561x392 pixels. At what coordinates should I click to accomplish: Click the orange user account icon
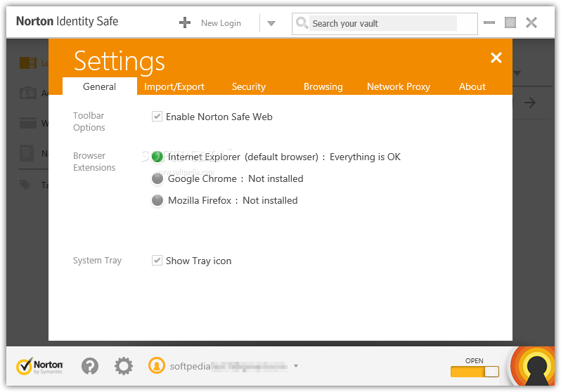coord(156,365)
